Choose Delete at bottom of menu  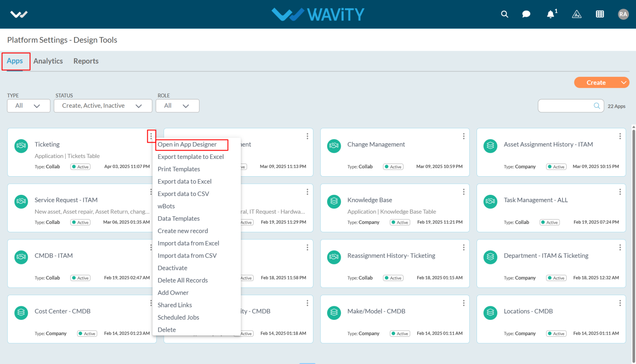167,330
